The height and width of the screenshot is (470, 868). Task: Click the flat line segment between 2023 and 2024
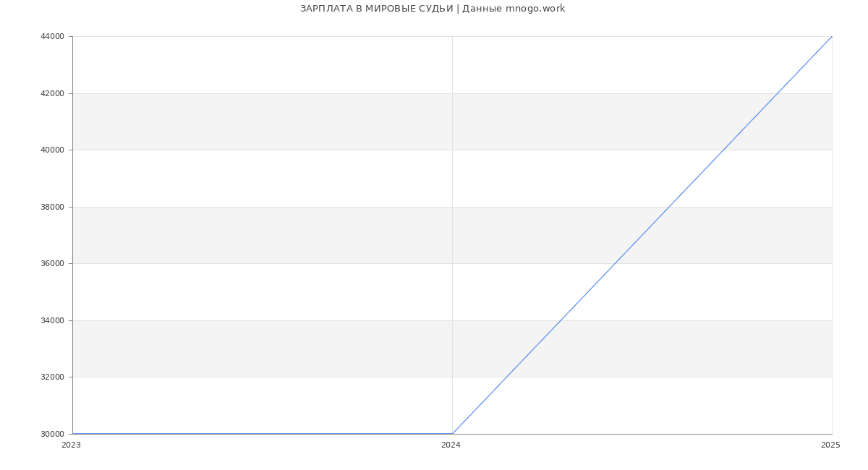[x=262, y=434]
